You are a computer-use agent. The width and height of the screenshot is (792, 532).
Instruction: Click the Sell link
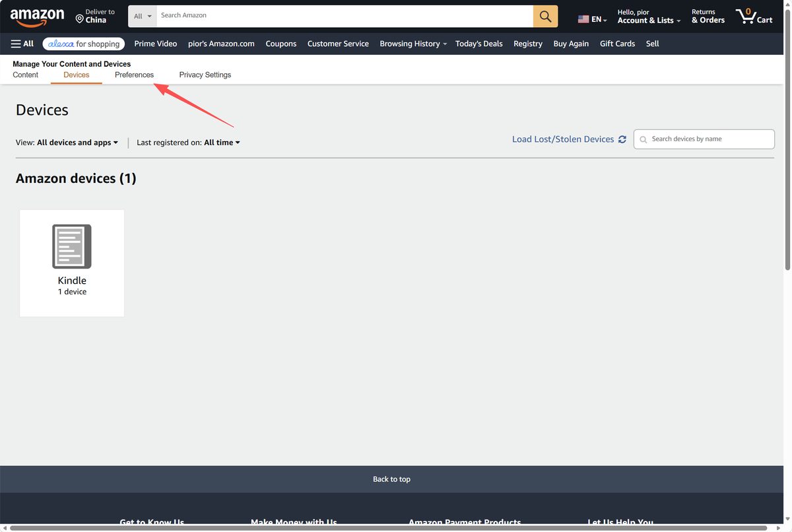[653, 44]
